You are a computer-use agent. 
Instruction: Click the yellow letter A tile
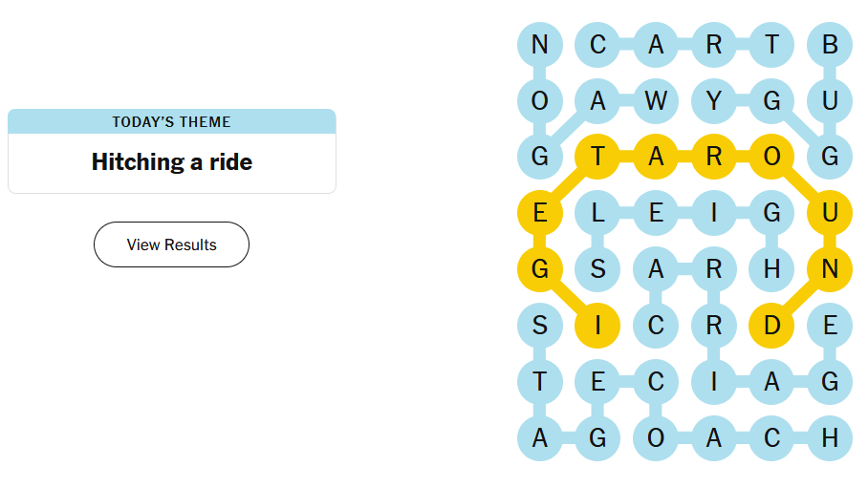tap(656, 157)
